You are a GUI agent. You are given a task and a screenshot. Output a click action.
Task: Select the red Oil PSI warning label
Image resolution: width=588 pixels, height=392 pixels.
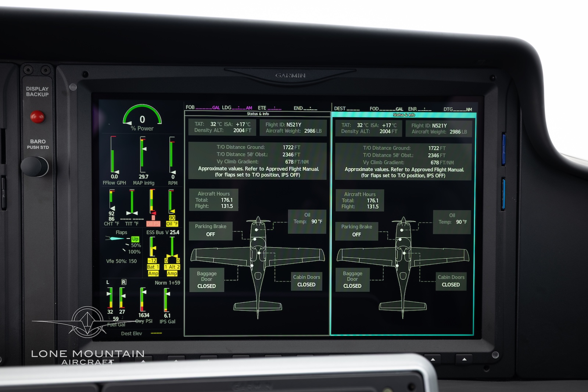[153, 224]
